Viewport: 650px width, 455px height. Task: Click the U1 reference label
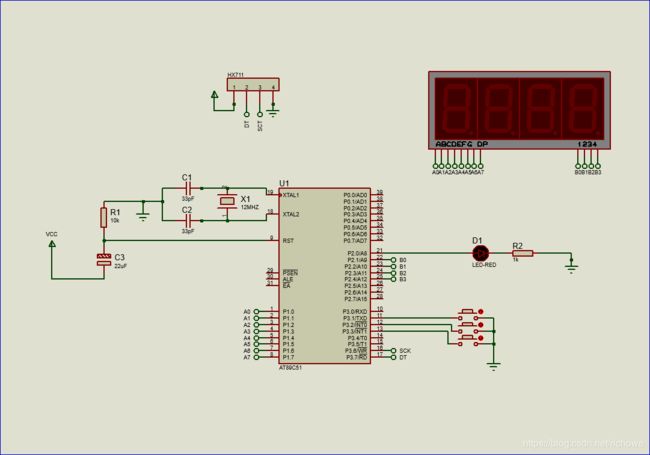click(284, 183)
